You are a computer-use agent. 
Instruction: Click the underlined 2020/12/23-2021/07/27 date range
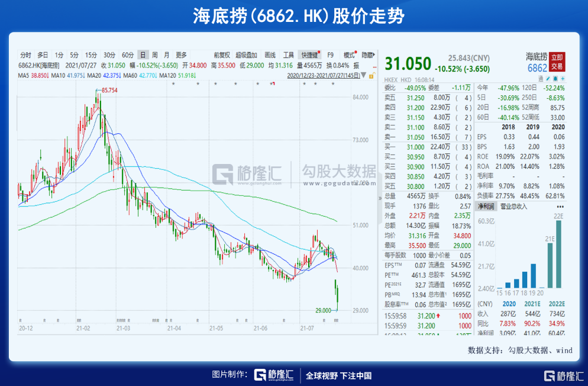(323, 75)
